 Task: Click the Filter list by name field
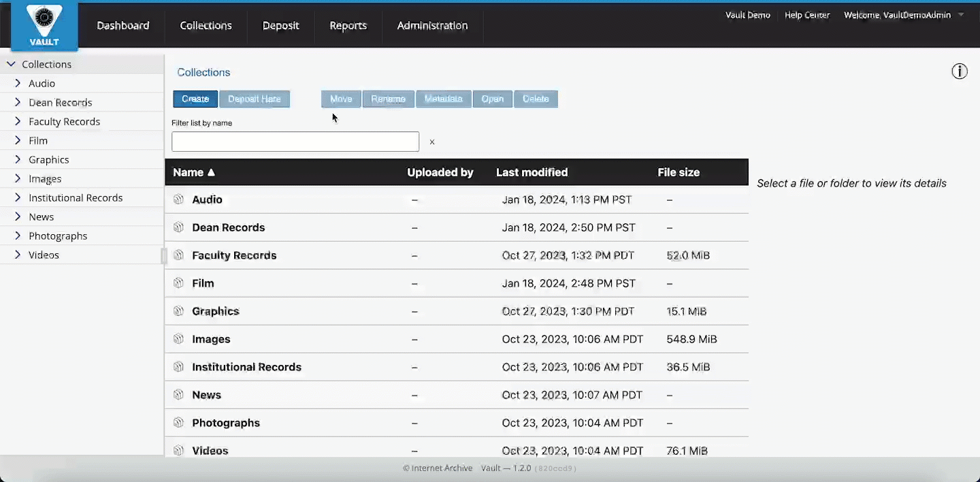click(x=295, y=142)
